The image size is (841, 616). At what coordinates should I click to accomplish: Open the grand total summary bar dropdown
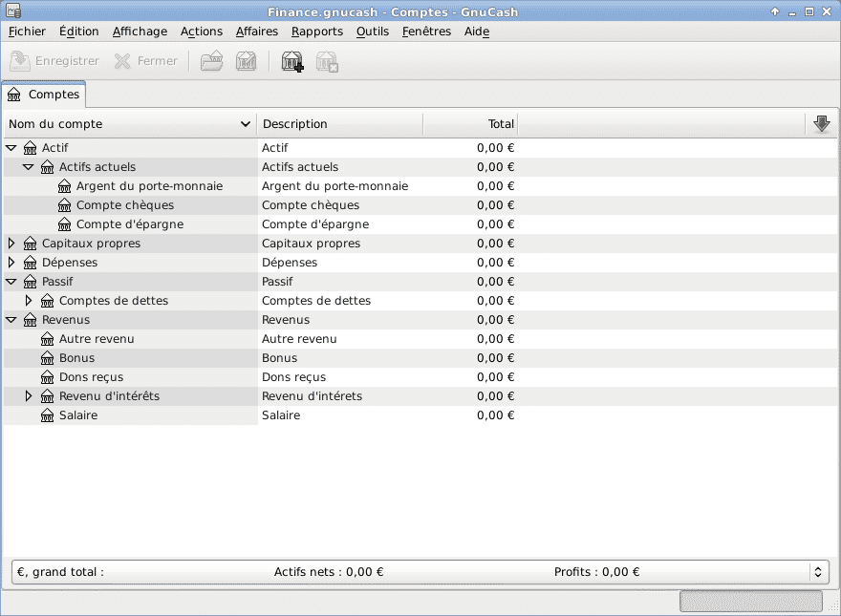coord(817,572)
